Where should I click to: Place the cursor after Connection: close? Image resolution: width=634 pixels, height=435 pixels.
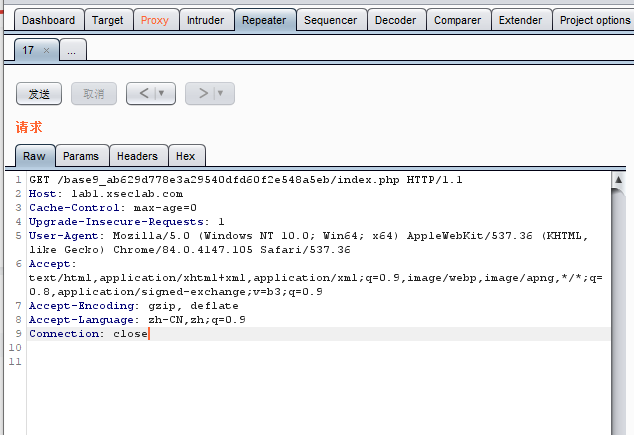click(x=149, y=334)
